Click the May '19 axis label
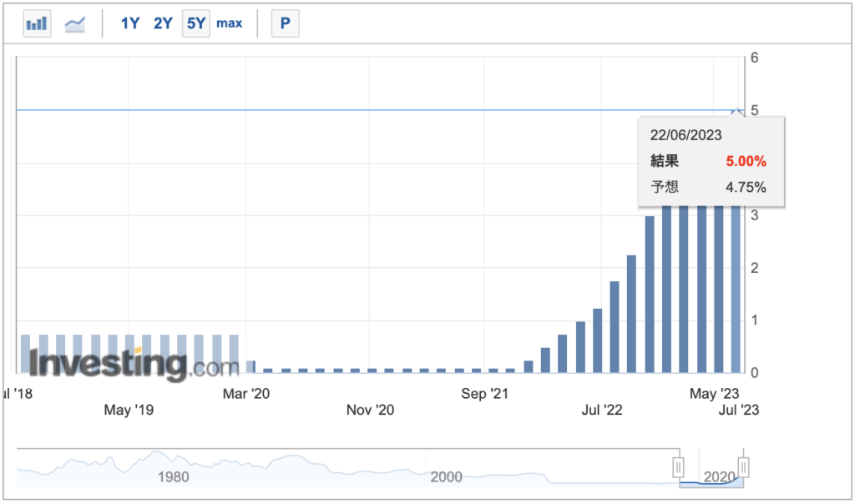The height and width of the screenshot is (504, 855). (129, 410)
